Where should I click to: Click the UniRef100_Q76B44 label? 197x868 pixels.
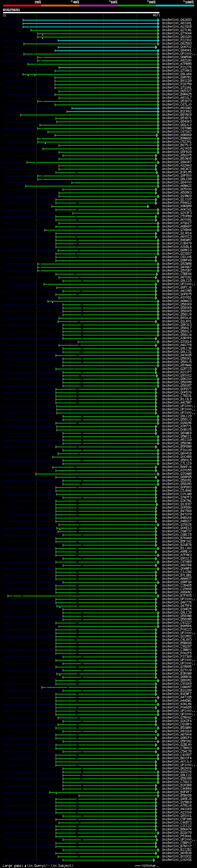[x=177, y=230]
